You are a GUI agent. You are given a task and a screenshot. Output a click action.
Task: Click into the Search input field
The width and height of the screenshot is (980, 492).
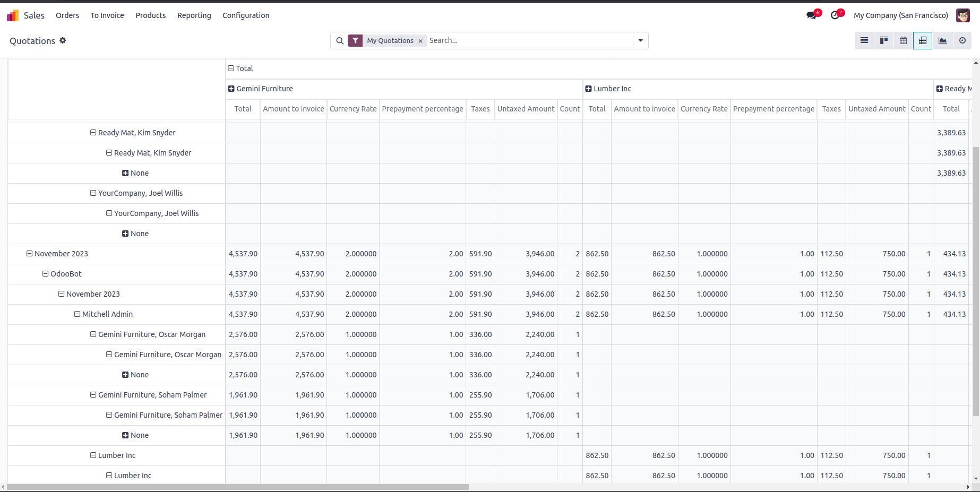click(x=528, y=40)
